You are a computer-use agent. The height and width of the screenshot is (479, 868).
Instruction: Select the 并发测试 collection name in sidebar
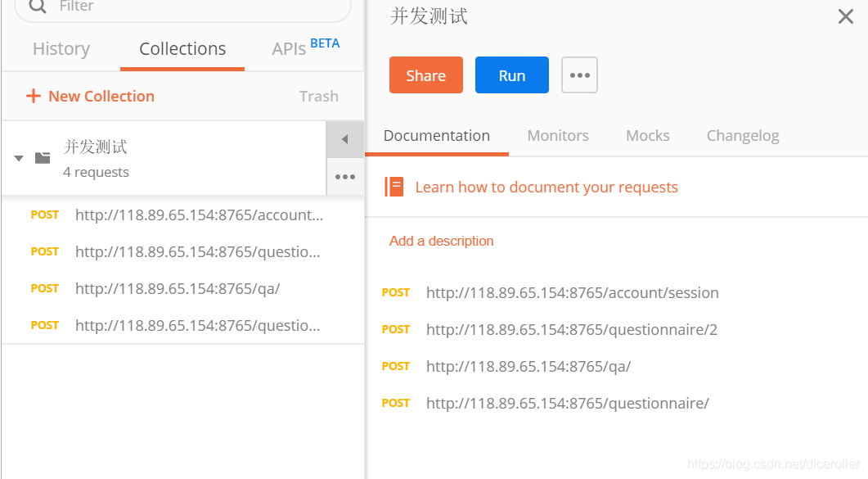[x=95, y=147]
